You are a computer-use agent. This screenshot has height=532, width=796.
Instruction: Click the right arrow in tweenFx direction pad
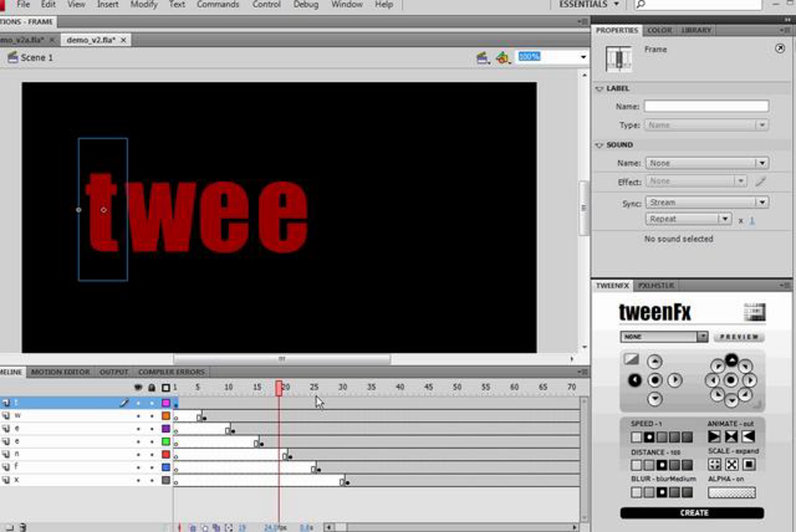675,380
